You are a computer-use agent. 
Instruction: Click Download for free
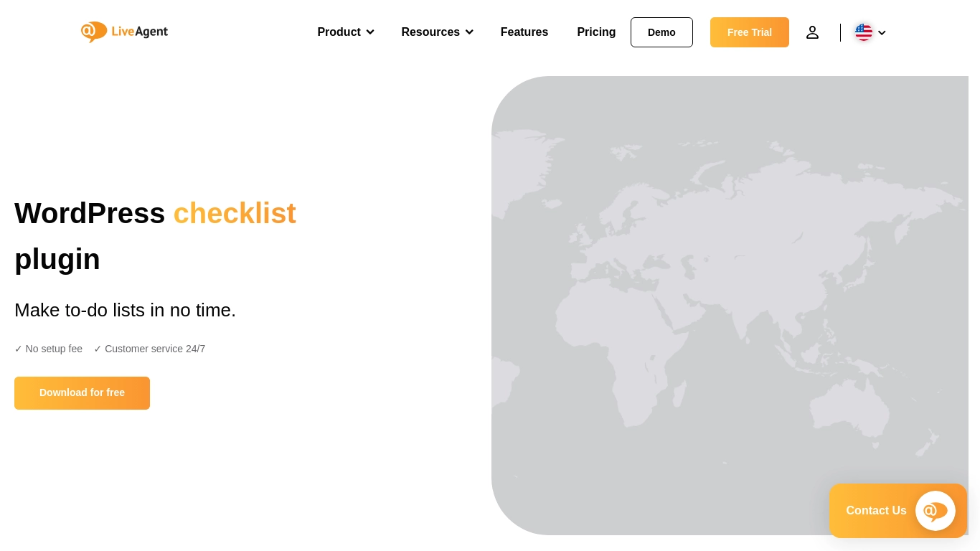tap(82, 393)
